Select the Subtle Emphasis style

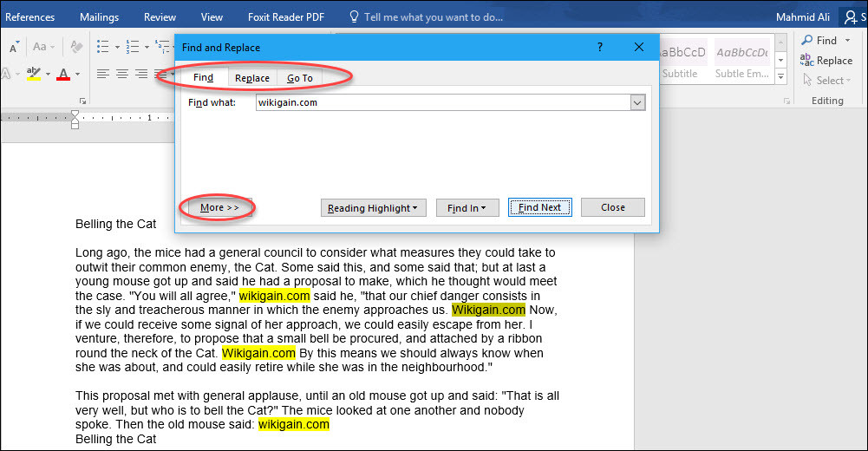click(741, 60)
